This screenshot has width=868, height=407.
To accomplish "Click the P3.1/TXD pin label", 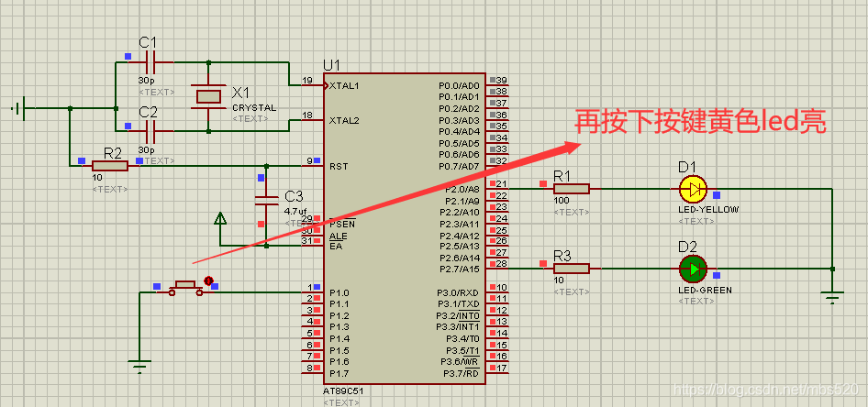I will point(459,304).
